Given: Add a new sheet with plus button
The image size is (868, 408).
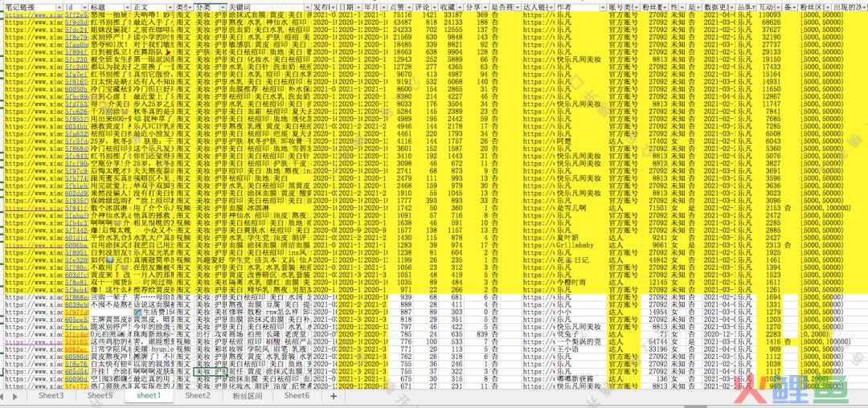Looking at the screenshot, I should tap(334, 396).
